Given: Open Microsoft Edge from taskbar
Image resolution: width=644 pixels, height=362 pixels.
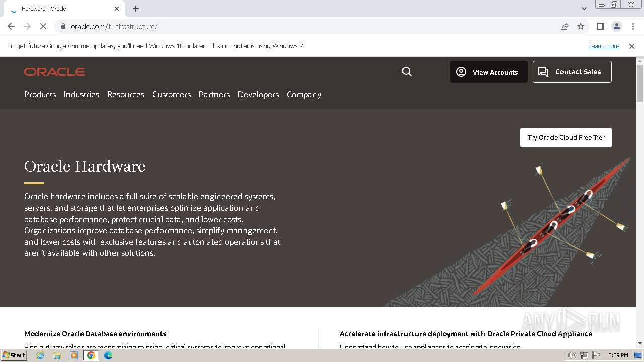Looking at the screenshot, I should pos(108,355).
